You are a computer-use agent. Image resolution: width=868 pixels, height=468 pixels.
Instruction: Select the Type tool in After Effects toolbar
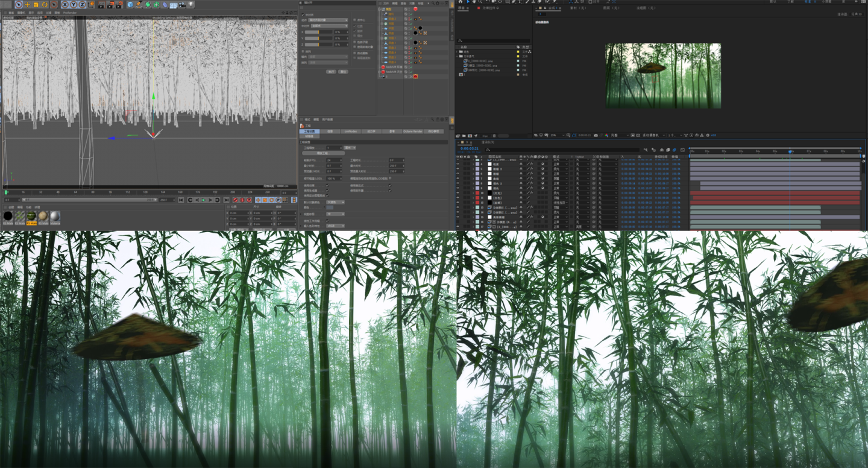pos(520,3)
